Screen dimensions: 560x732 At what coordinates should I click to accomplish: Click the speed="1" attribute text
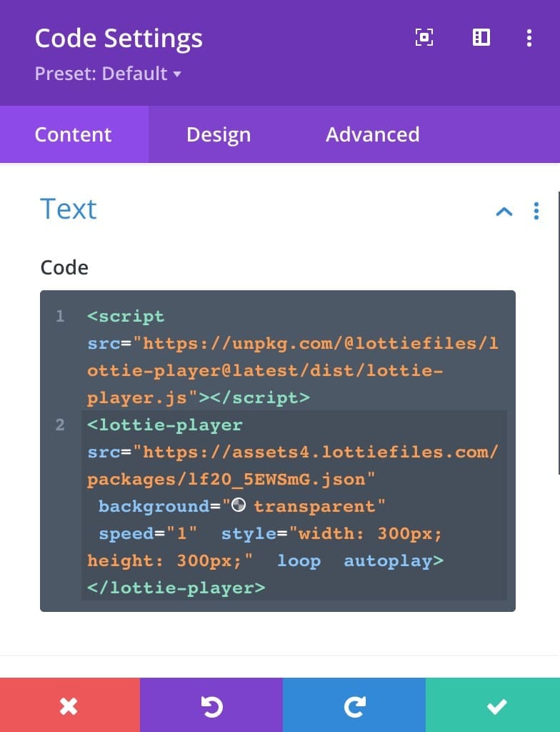click(148, 533)
